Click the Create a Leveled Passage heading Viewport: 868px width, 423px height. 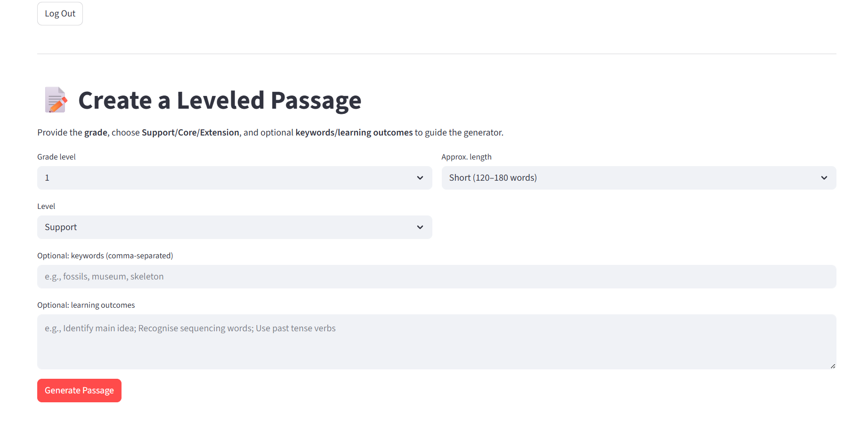(220, 100)
